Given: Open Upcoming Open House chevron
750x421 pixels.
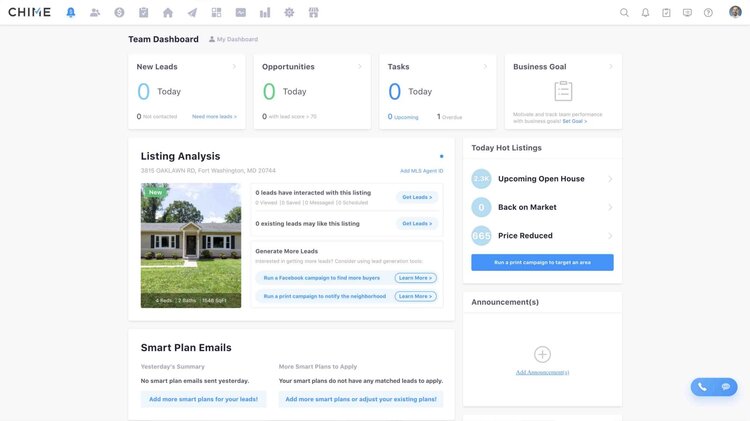Looking at the screenshot, I should (610, 179).
